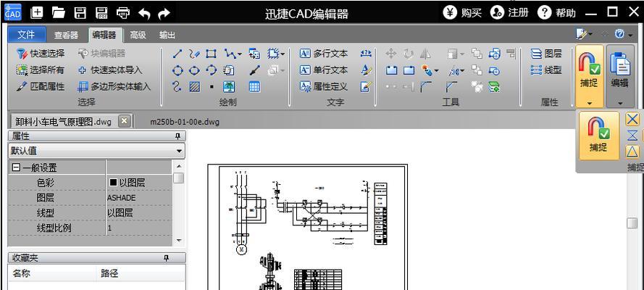Expand the 编辑 button dropdown arrow
Screen dimensions: 644x290
tap(620, 103)
